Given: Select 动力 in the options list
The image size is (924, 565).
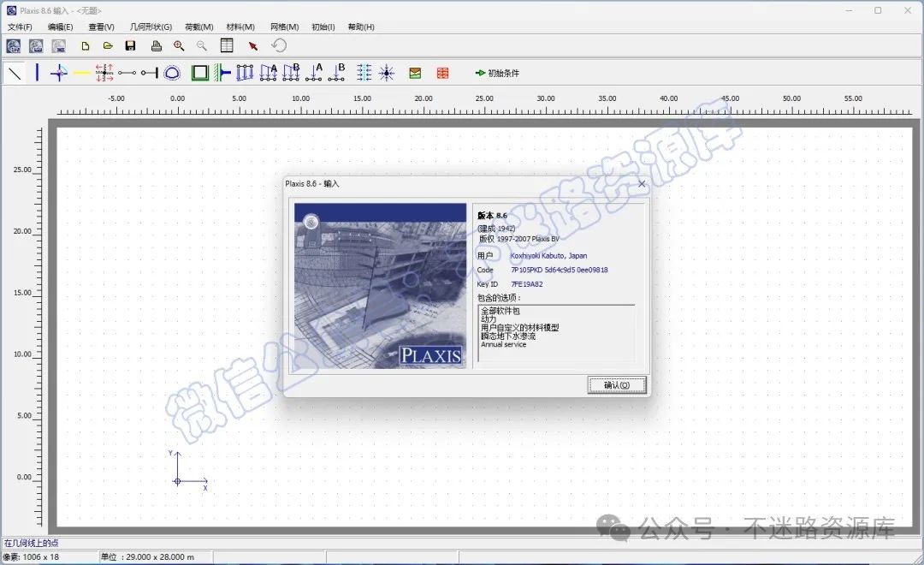Looking at the screenshot, I should (489, 319).
